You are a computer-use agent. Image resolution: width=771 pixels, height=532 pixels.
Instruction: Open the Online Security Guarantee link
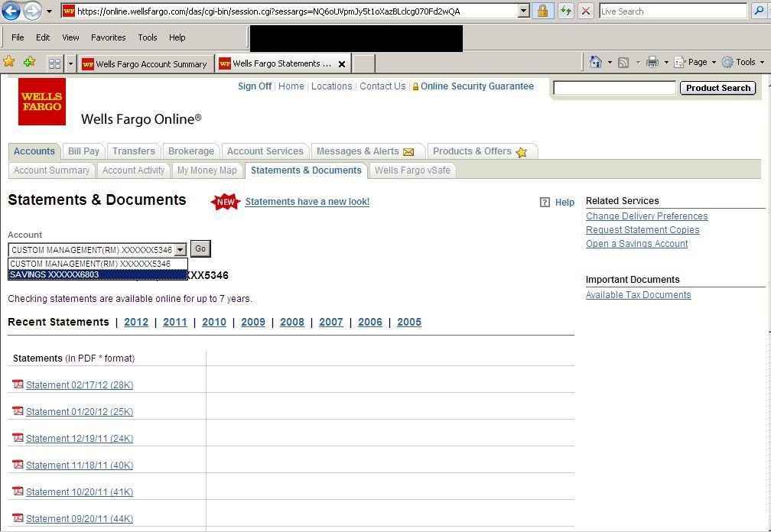click(x=477, y=86)
